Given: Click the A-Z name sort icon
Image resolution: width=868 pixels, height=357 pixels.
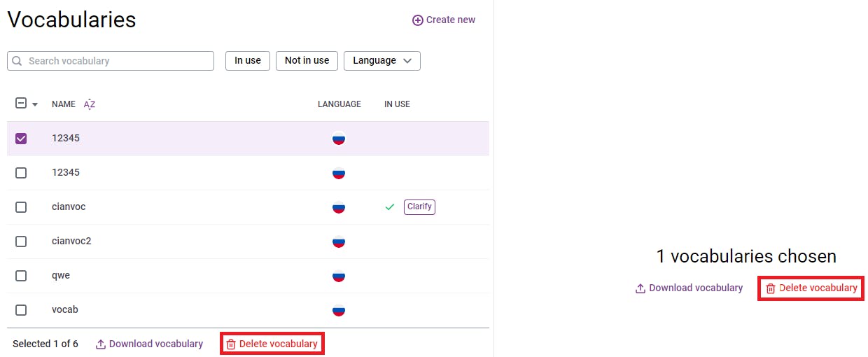Looking at the screenshot, I should pos(90,104).
